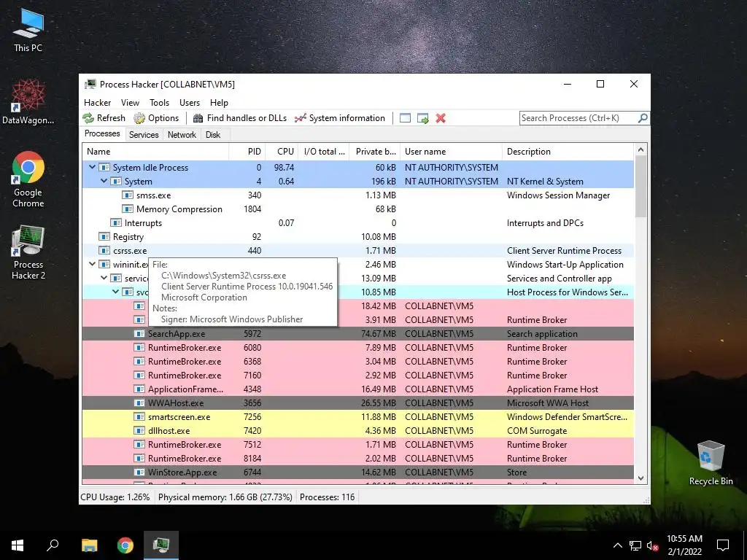
Task: Select the csrss.exe process icon
Action: coord(104,250)
